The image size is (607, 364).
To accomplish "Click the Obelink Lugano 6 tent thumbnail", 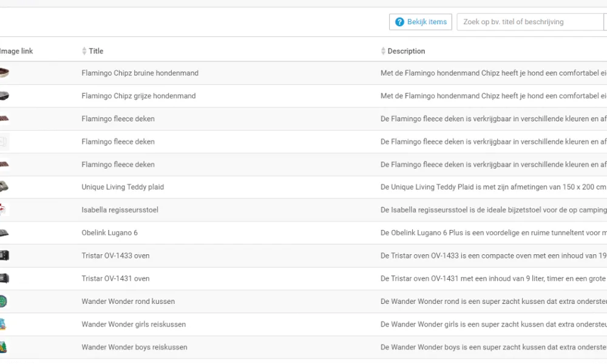I will click(4, 233).
